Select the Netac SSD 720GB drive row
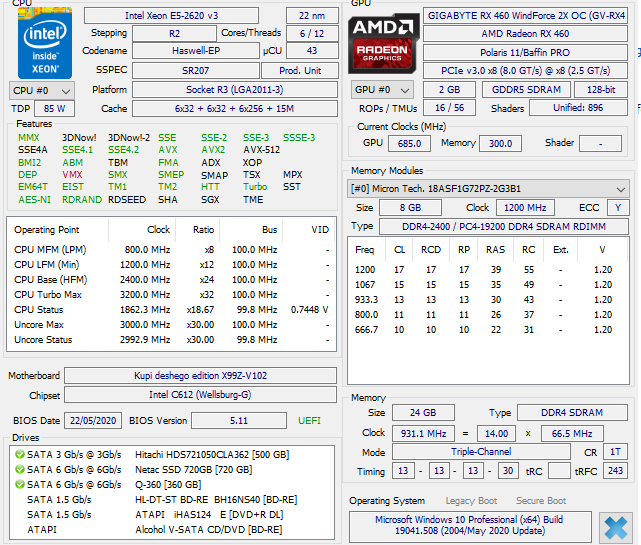This screenshot has height=545, width=641. tap(172, 469)
